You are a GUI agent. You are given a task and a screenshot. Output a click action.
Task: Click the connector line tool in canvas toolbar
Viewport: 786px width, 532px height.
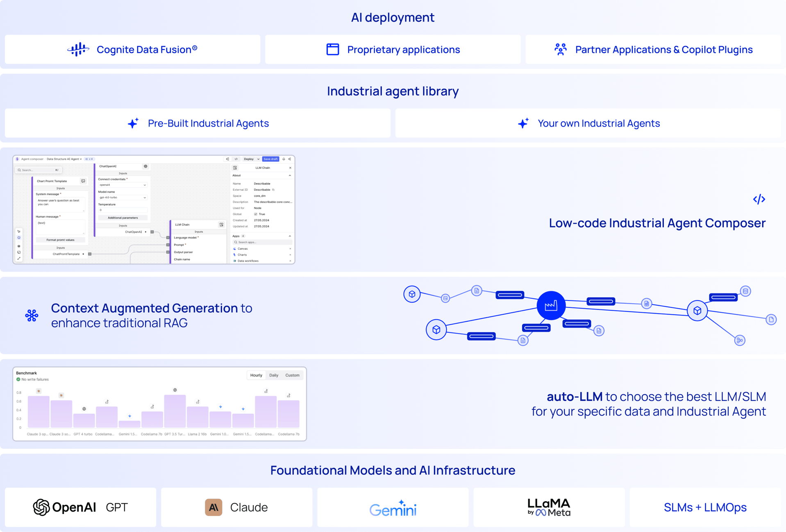pos(19,258)
